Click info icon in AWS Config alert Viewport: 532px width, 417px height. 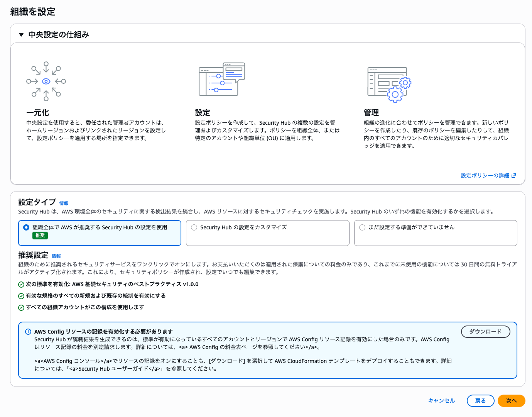(28, 332)
